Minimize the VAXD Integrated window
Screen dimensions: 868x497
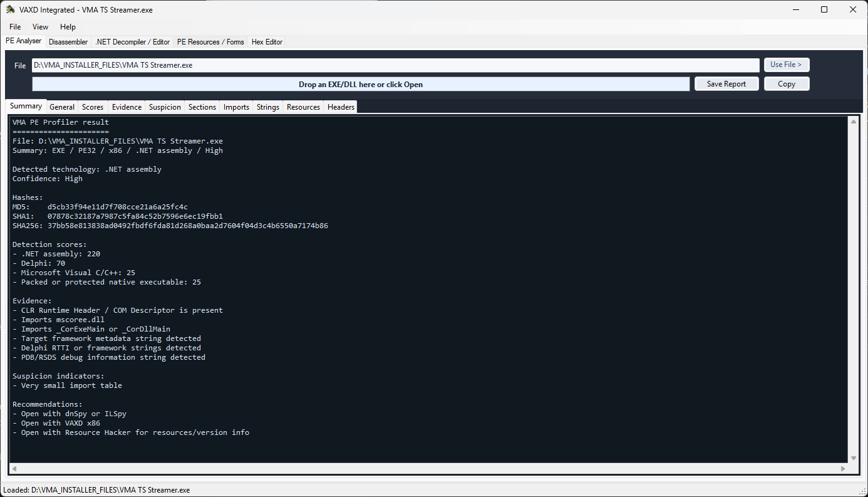point(795,9)
